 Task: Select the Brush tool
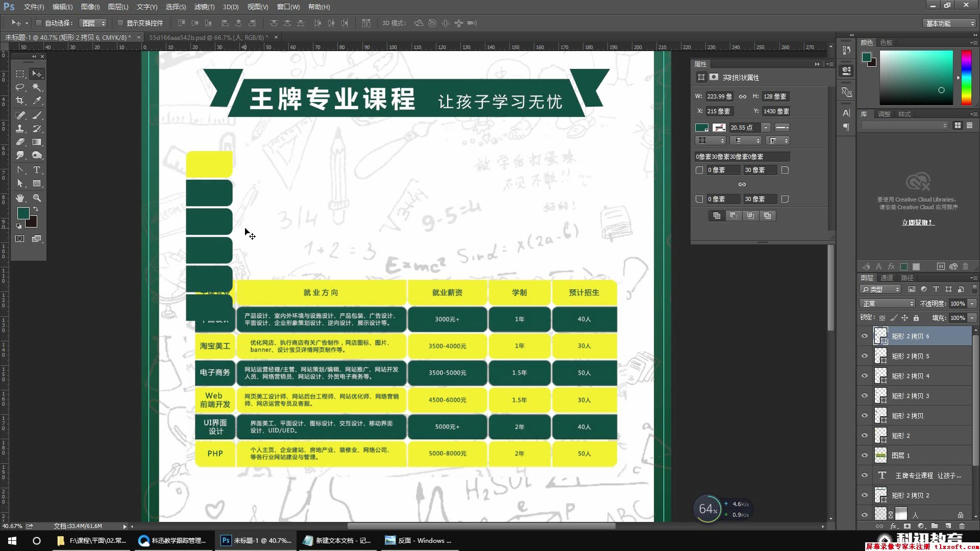37,115
